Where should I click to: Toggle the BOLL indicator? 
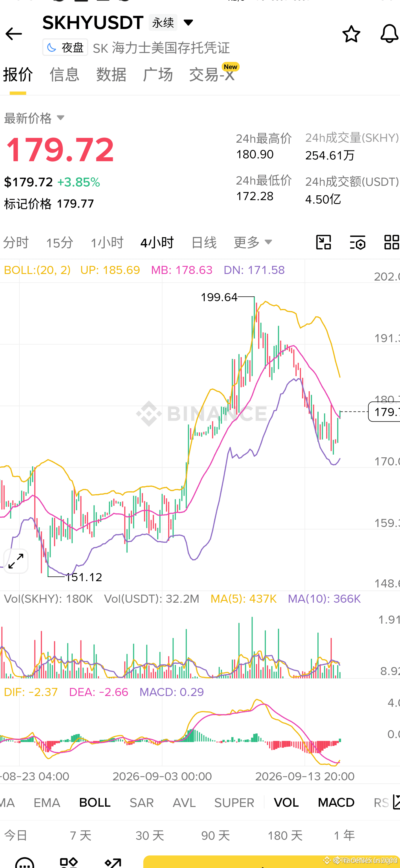tap(95, 802)
